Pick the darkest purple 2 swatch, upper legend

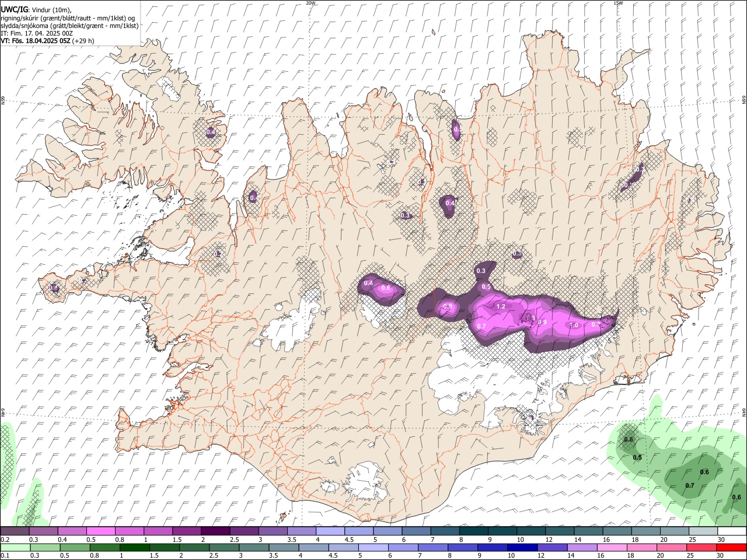215,531
